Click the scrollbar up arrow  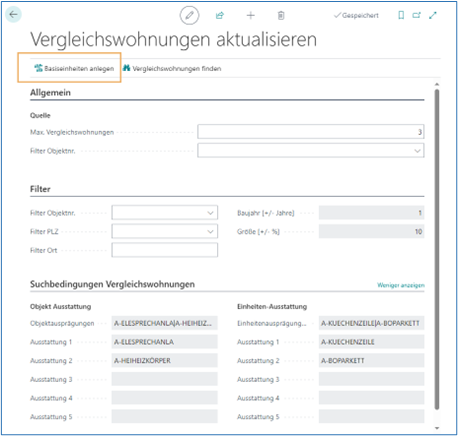tap(437, 84)
